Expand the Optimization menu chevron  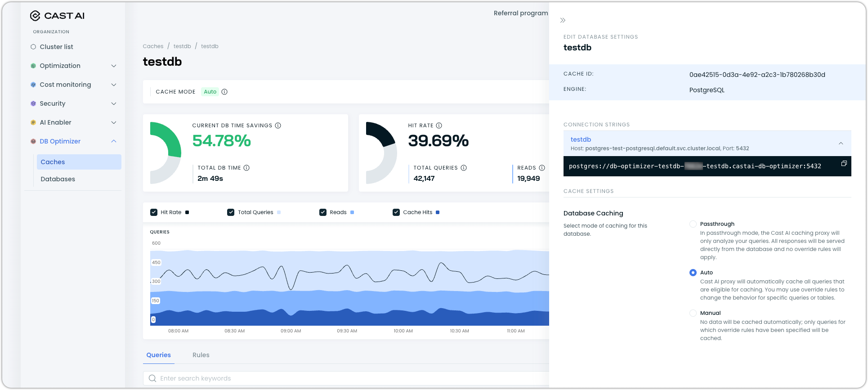coord(114,66)
